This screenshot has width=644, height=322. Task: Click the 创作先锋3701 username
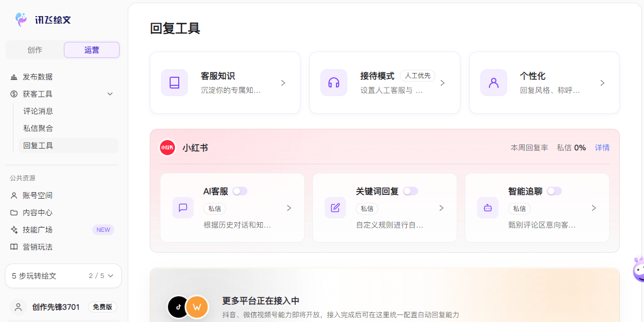coord(56,307)
